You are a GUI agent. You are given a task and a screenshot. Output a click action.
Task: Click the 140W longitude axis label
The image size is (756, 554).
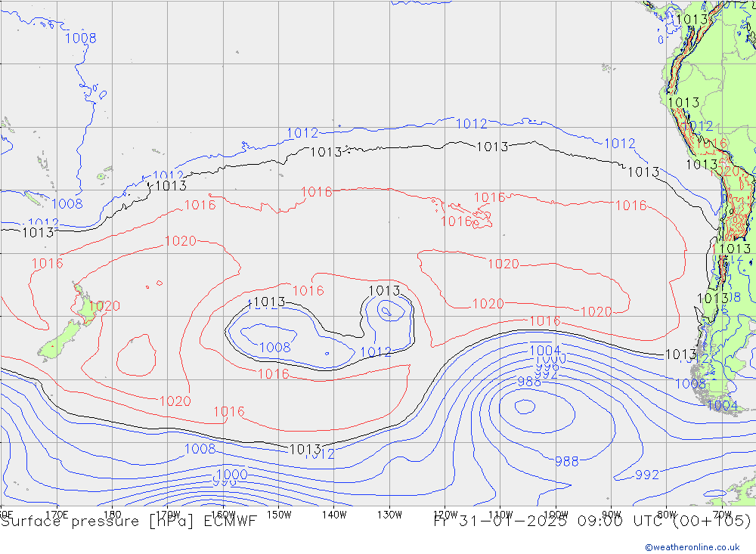[x=333, y=514]
